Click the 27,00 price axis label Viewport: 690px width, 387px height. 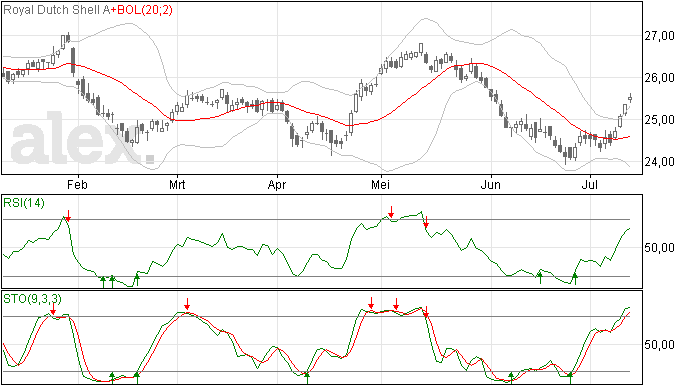(660, 36)
